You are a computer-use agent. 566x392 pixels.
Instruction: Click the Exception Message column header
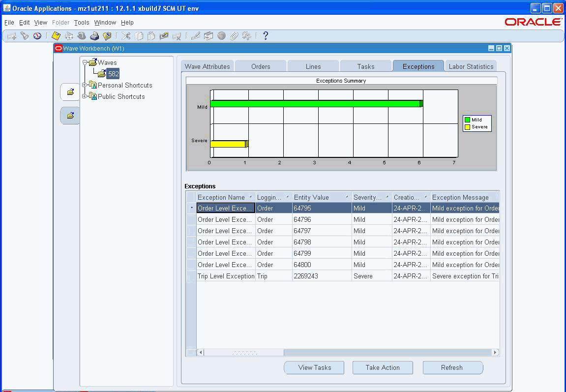(465, 197)
